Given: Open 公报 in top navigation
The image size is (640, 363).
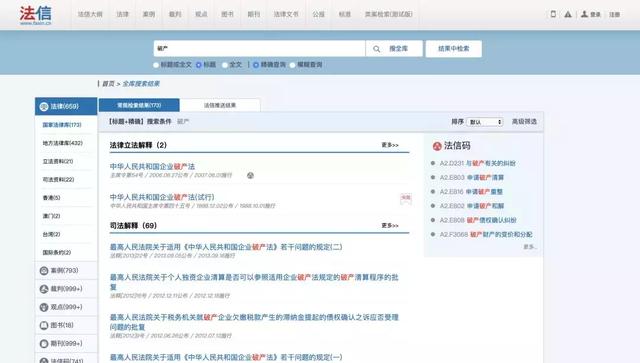Looking at the screenshot, I should (x=318, y=14).
